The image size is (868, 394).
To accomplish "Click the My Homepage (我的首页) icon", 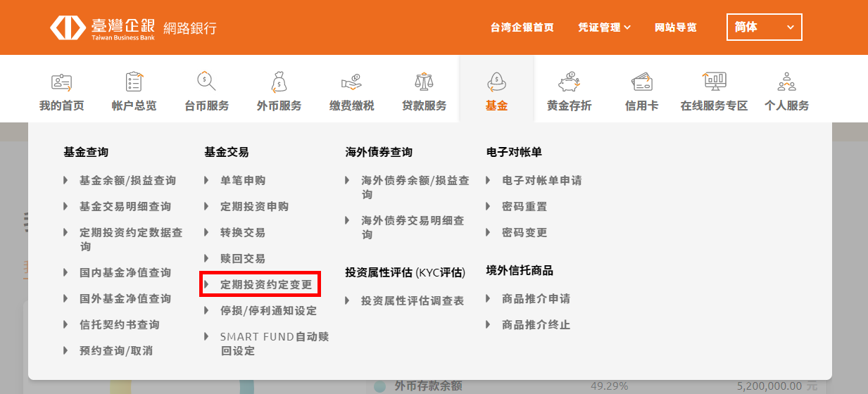I will click(x=61, y=82).
